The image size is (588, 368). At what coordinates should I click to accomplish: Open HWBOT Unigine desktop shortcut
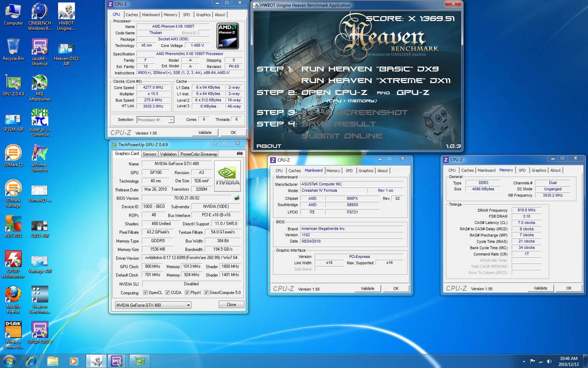pyautogui.click(x=66, y=17)
